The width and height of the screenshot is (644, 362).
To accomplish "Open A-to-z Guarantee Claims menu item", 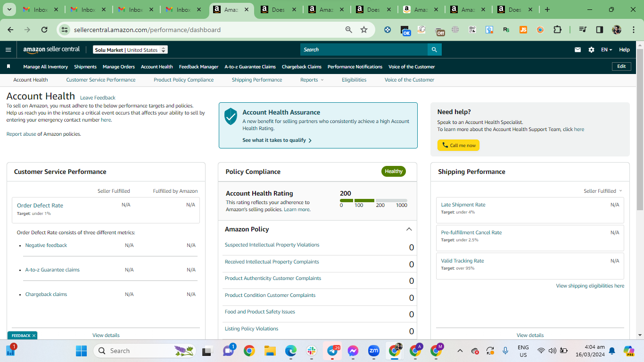I will pos(250,66).
